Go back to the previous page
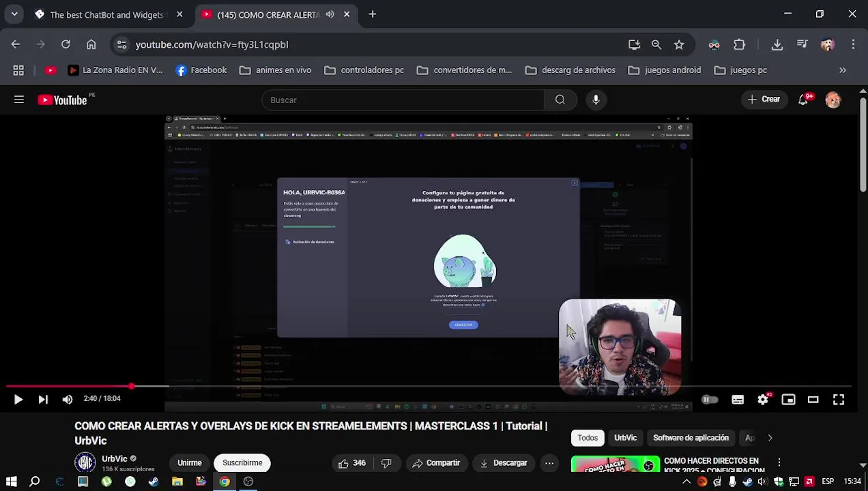The width and height of the screenshot is (868, 491). 16,44
